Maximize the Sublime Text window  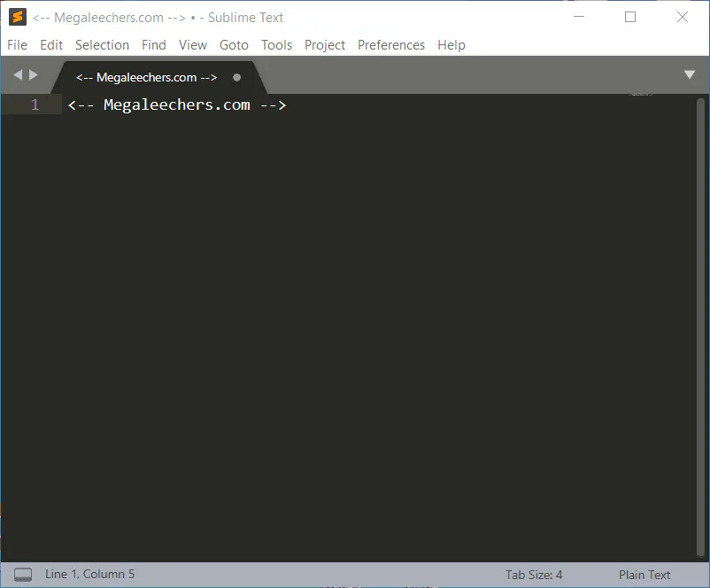pyautogui.click(x=630, y=17)
